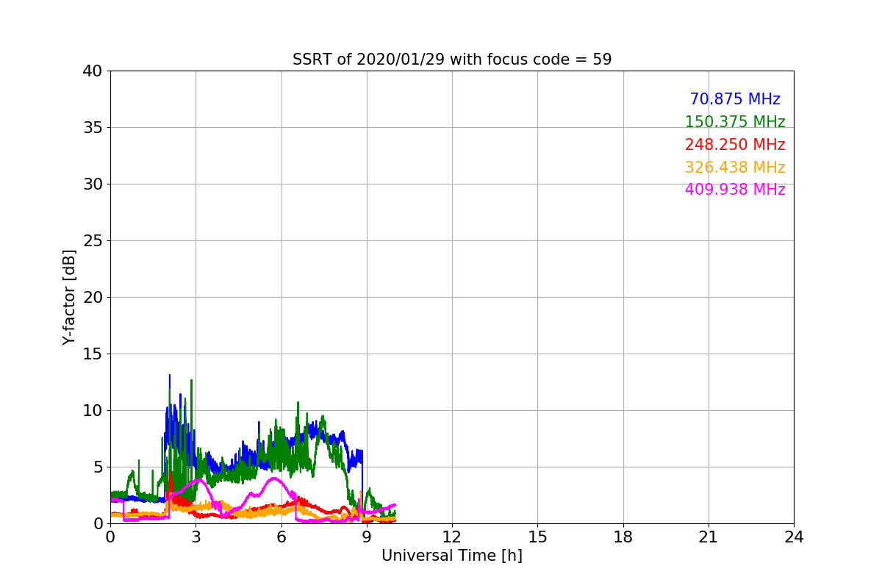The height and width of the screenshot is (588, 882).
Task: Click the y-axis tick label 40
Action: coord(93,71)
